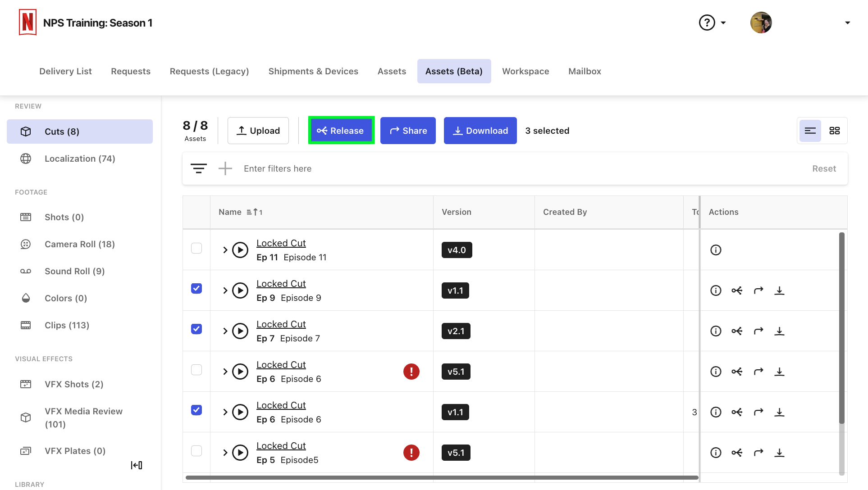Click the user profile avatar

coord(761,23)
